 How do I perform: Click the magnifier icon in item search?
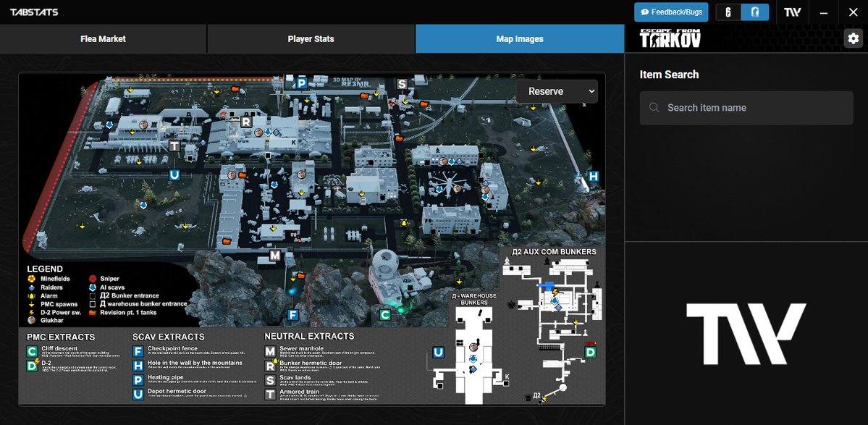tap(654, 108)
